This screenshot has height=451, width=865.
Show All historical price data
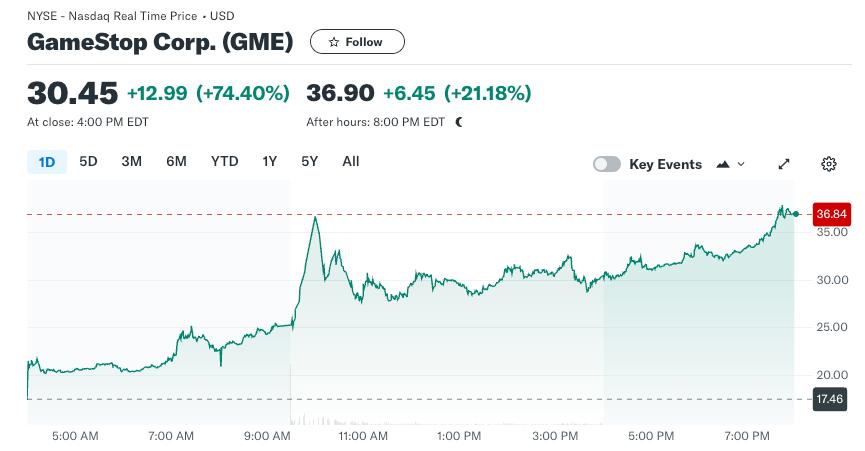(x=351, y=162)
